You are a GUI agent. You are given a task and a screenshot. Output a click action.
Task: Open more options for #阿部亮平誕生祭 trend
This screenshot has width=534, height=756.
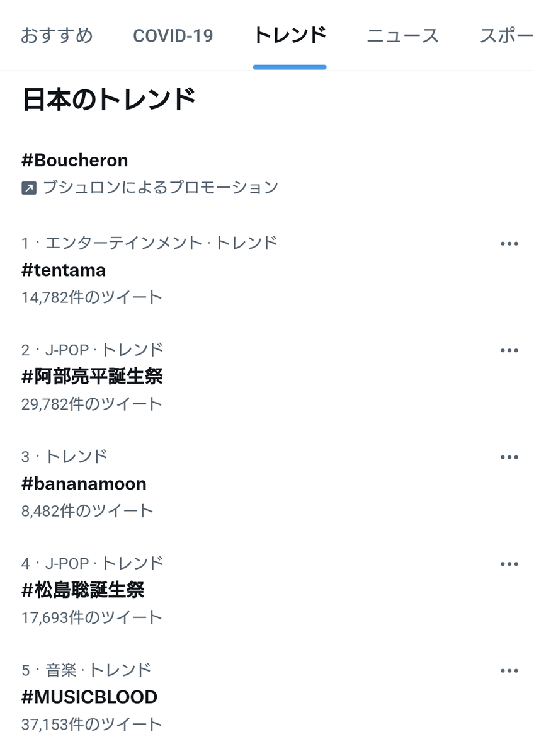[509, 350]
